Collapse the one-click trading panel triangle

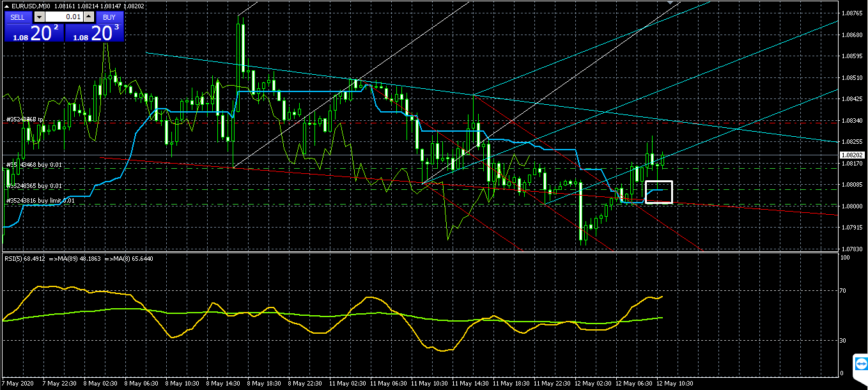point(6,6)
